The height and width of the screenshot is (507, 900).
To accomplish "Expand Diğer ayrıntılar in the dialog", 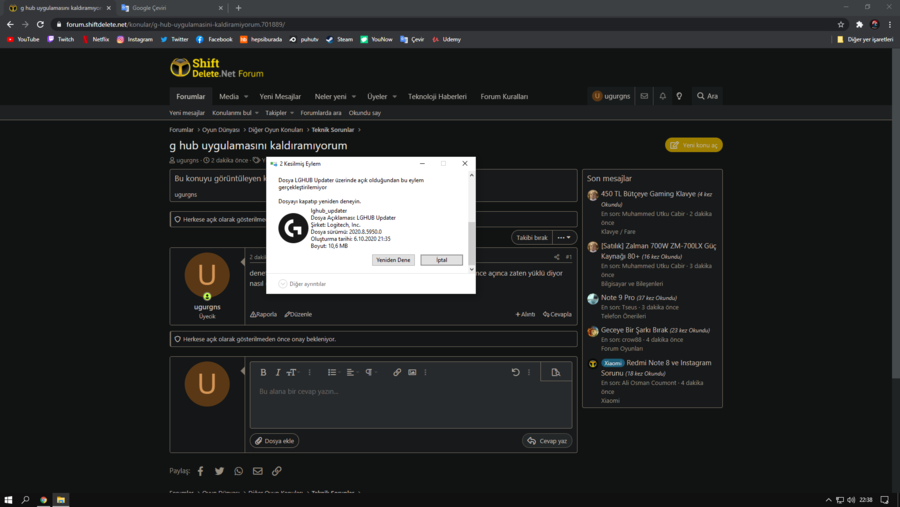I will click(302, 284).
